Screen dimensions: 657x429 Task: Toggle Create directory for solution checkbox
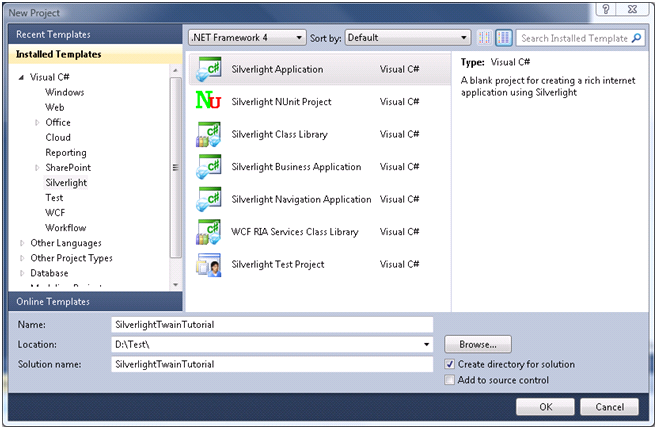pyautogui.click(x=450, y=364)
